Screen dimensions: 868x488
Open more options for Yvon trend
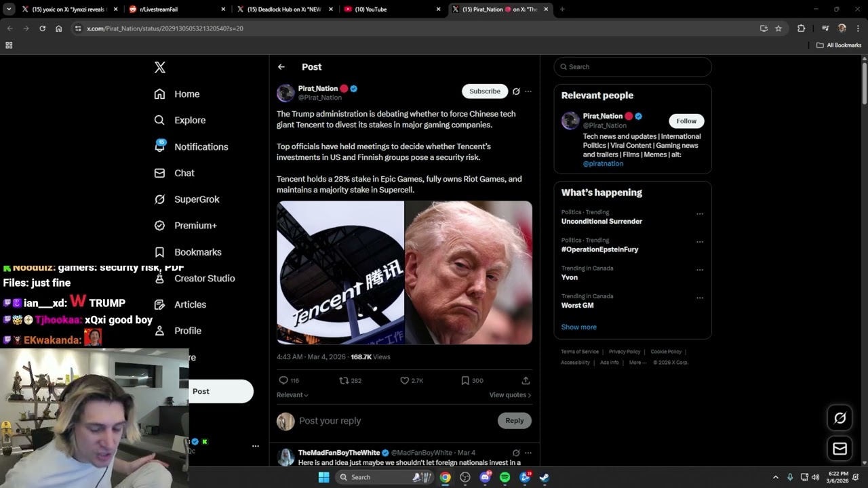(x=700, y=270)
